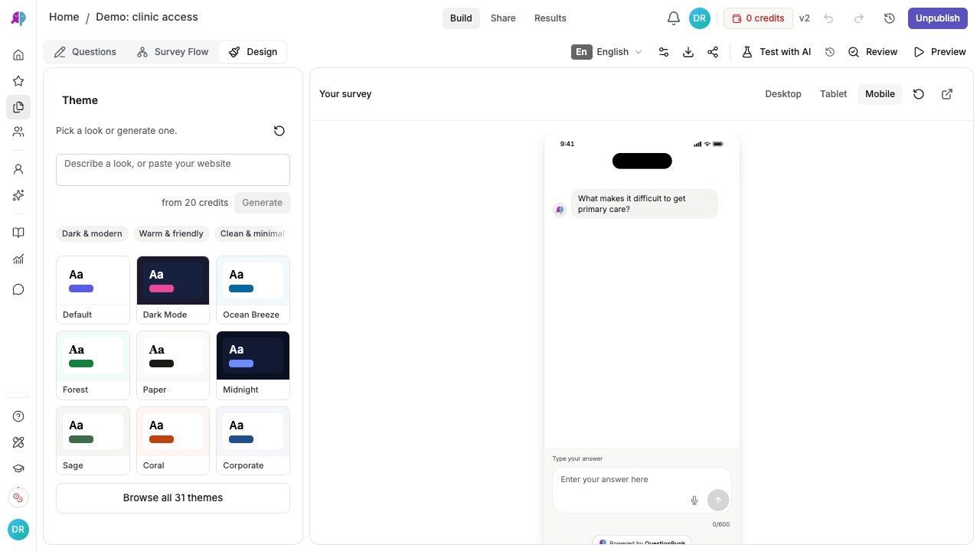Open version history clock beside Unpublish
The image size is (980, 551).
tap(890, 18)
